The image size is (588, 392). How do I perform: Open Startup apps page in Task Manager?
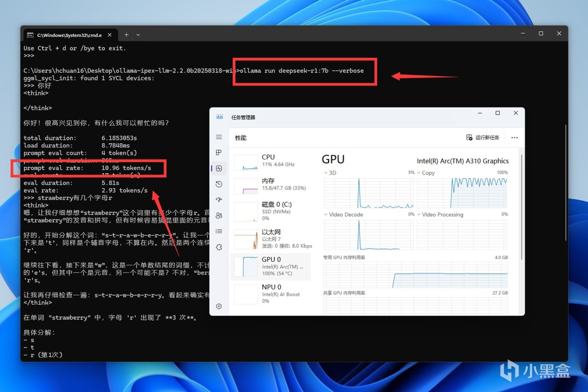coord(219,199)
